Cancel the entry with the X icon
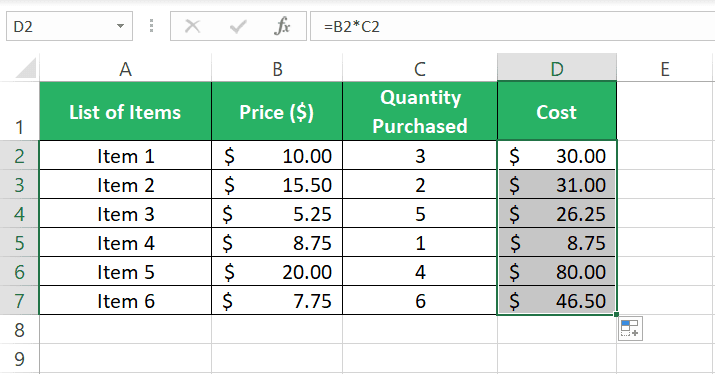715x374 pixels. (192, 26)
